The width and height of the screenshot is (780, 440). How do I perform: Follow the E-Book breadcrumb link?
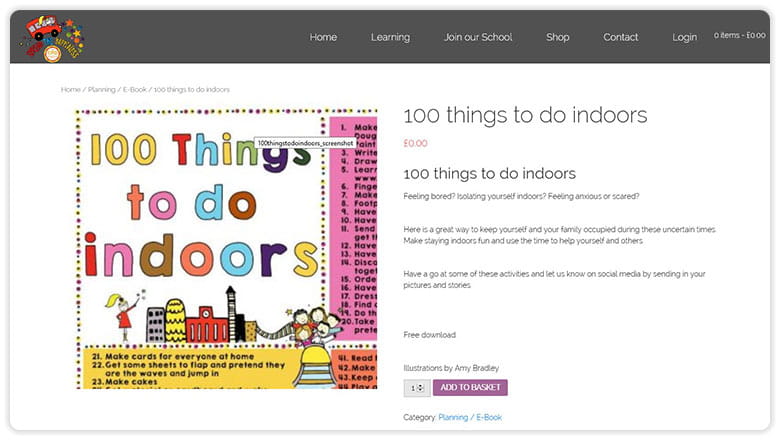click(135, 89)
